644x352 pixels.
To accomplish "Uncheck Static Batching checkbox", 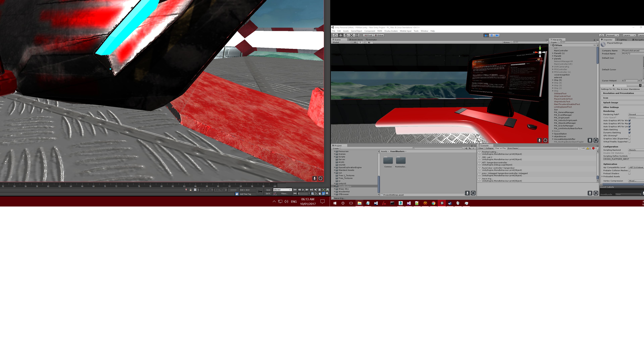I will [630, 130].
